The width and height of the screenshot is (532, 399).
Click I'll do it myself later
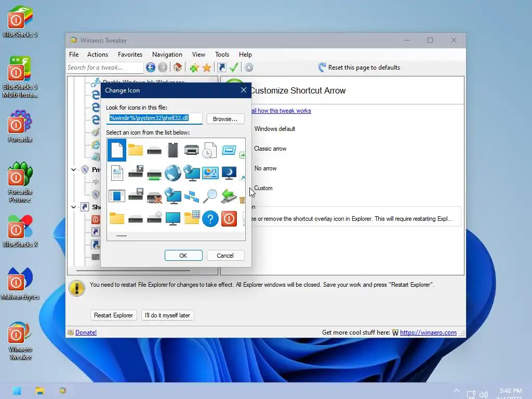(x=168, y=315)
